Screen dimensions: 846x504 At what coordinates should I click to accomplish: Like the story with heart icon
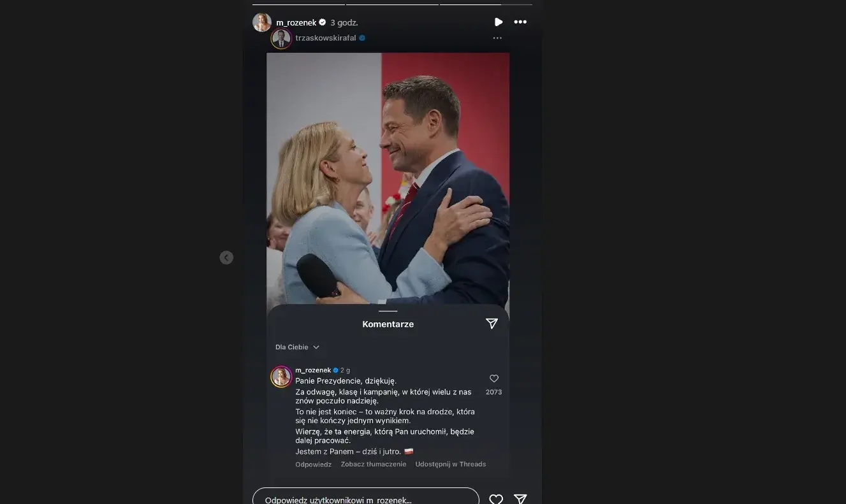click(496, 500)
